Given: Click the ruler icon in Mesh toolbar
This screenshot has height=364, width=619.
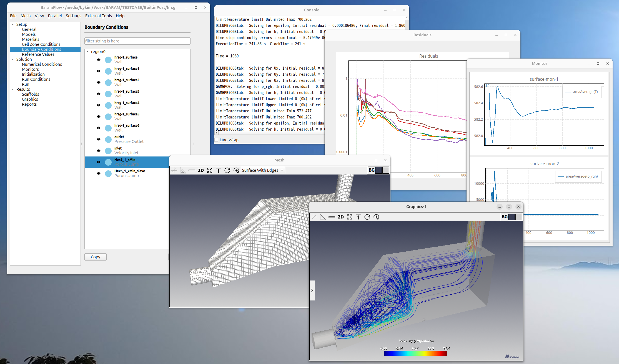Looking at the screenshot, I should click(192, 170).
